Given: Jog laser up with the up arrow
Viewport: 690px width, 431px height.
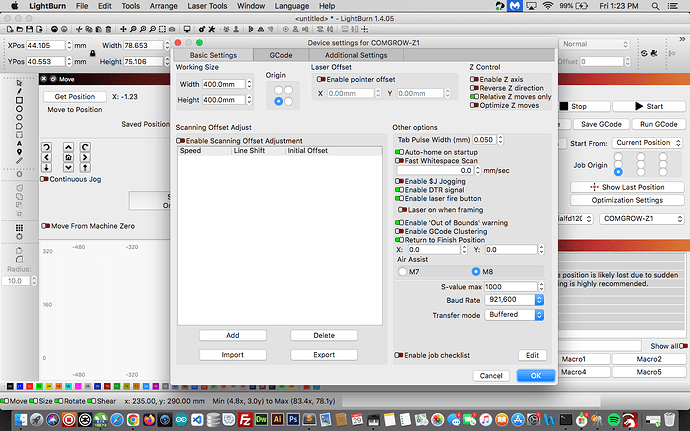Looking at the screenshot, I should point(68,147).
